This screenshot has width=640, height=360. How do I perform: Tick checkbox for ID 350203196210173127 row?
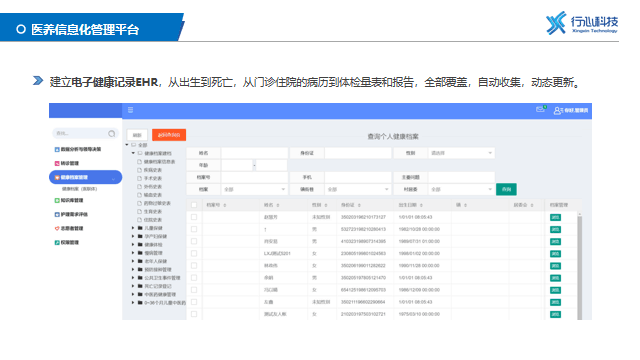[x=194, y=217]
